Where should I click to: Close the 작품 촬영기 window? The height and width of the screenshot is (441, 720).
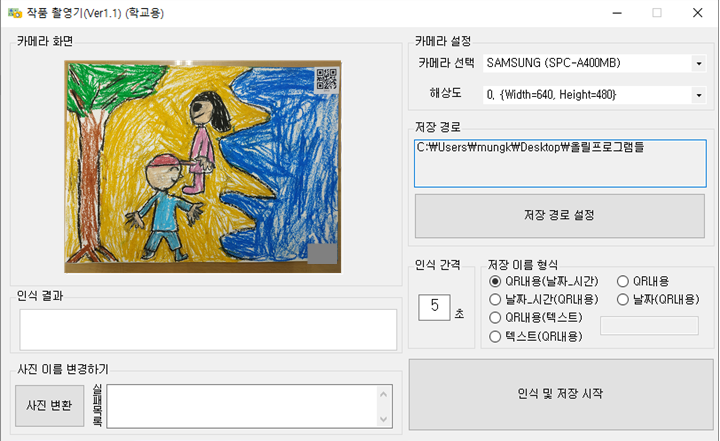point(696,14)
